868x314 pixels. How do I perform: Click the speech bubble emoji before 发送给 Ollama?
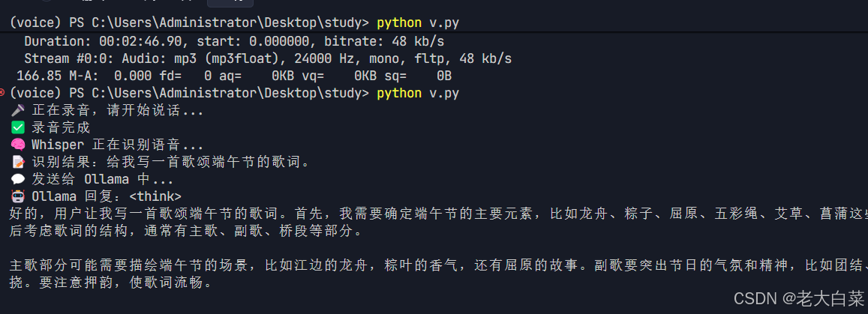point(18,179)
